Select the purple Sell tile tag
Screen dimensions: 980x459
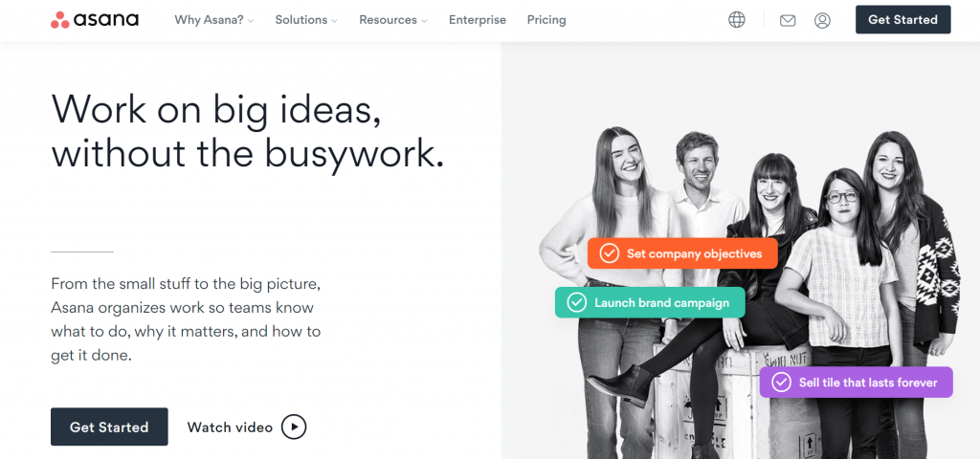tap(857, 382)
